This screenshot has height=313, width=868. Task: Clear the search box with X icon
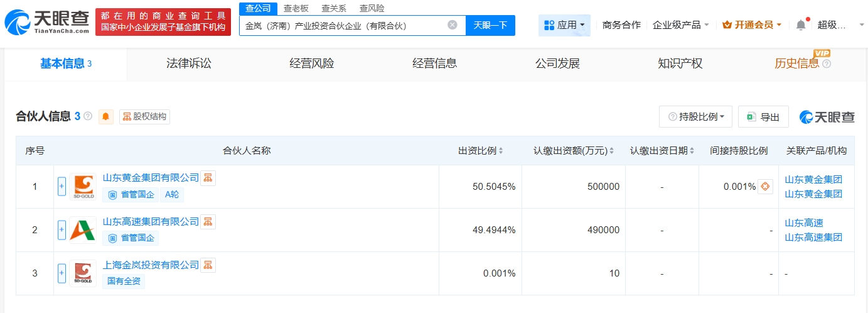(453, 25)
